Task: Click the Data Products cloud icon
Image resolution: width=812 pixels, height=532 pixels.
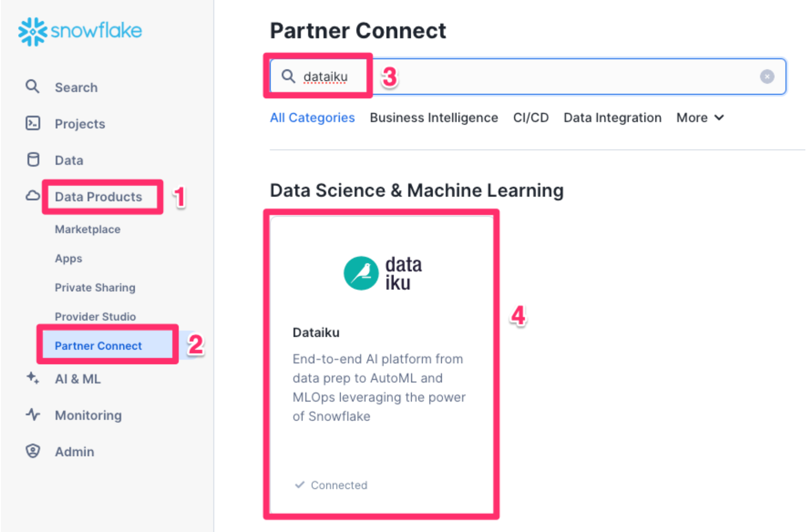Action: pyautogui.click(x=33, y=196)
